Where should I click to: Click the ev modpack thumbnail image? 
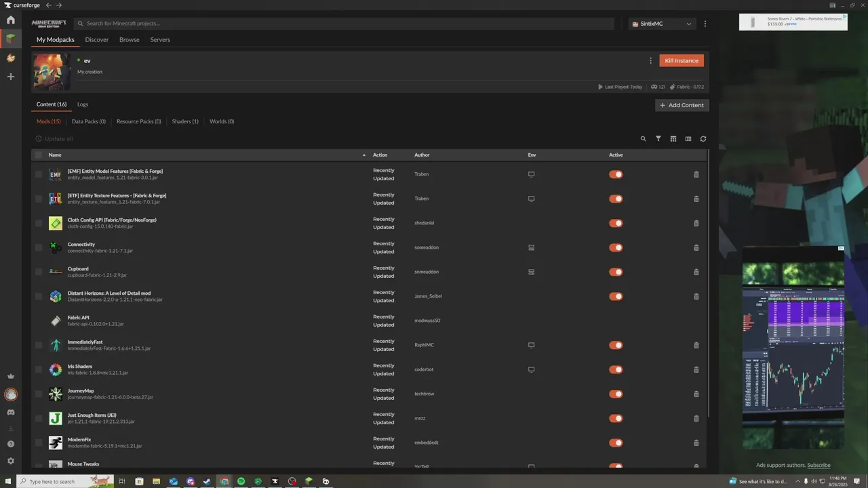pyautogui.click(x=52, y=72)
